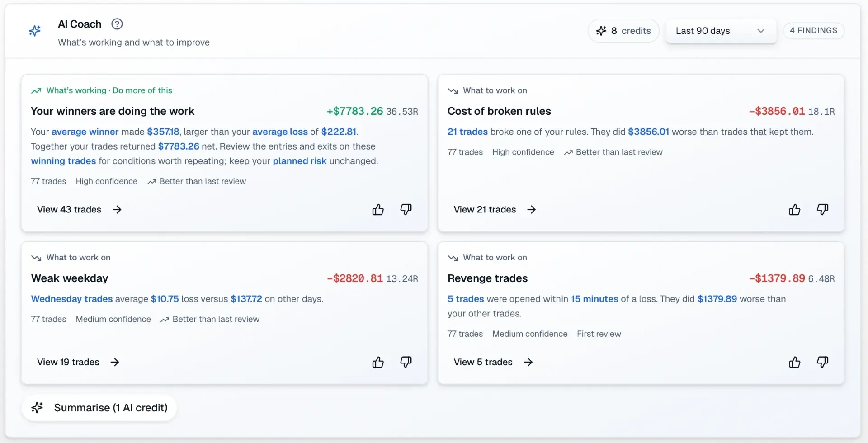Click the $3856.01 value in broken rules text
The width and height of the screenshot is (868, 443).
[x=648, y=132]
